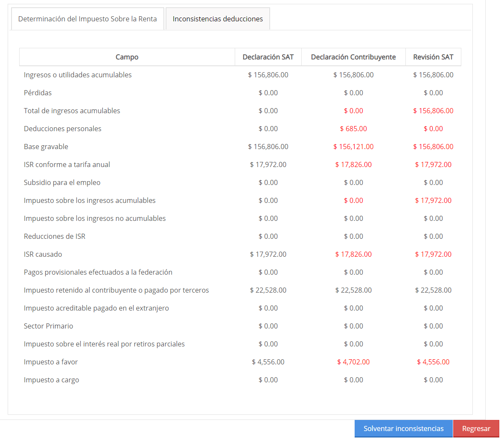Click red Revisión SAT $ 17,972.00 Impuesto sobre ingresos acumulables
504x443 pixels.
coord(433,200)
